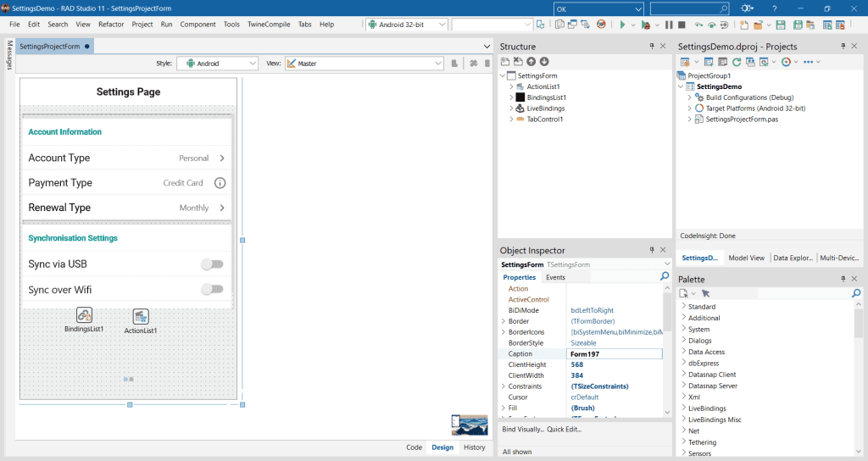
Task: Expand Target Platforms (Android 32-bit) node
Action: [x=690, y=108]
